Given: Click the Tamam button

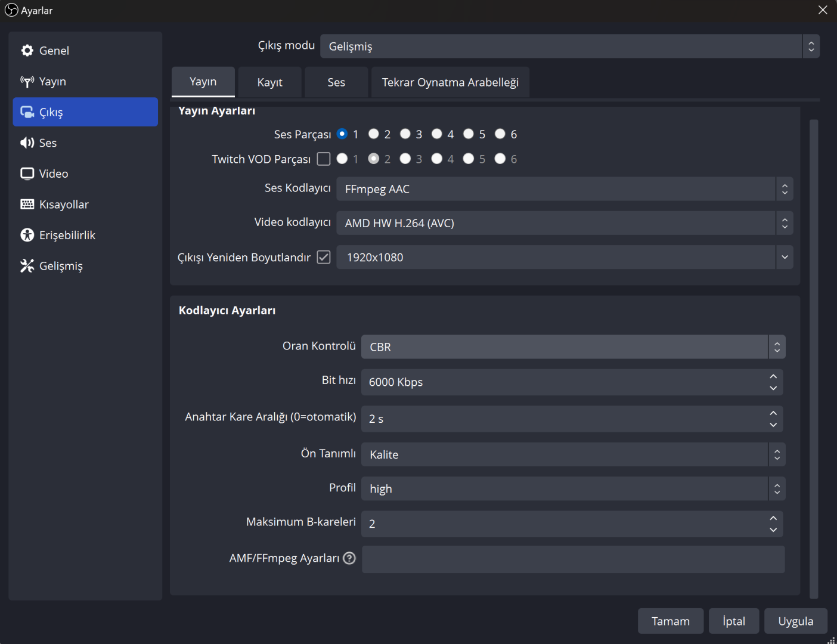Looking at the screenshot, I should [x=670, y=621].
